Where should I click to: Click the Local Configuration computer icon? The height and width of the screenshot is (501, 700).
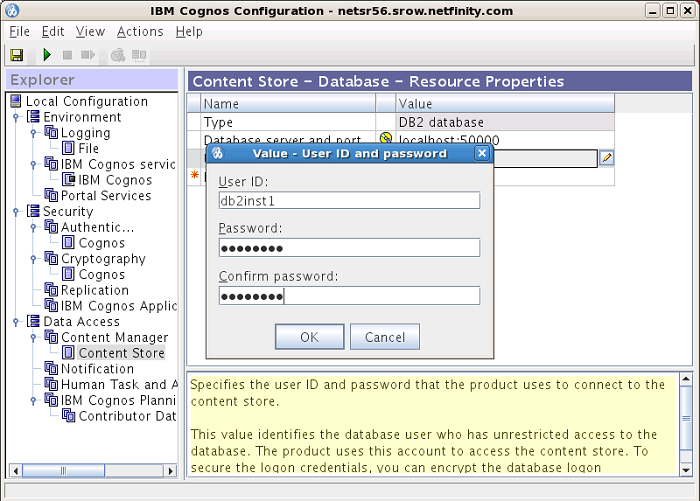[16, 101]
